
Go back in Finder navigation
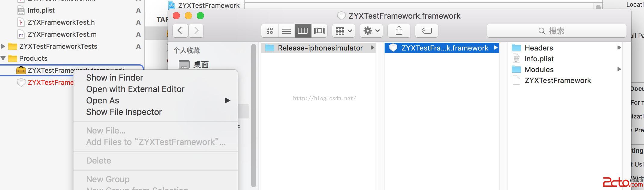(180, 30)
